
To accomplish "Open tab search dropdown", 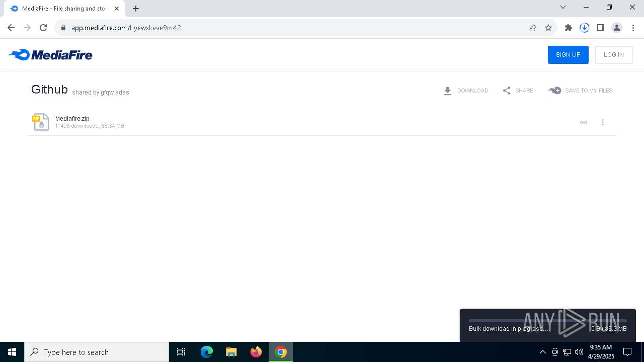I will coord(563,7).
